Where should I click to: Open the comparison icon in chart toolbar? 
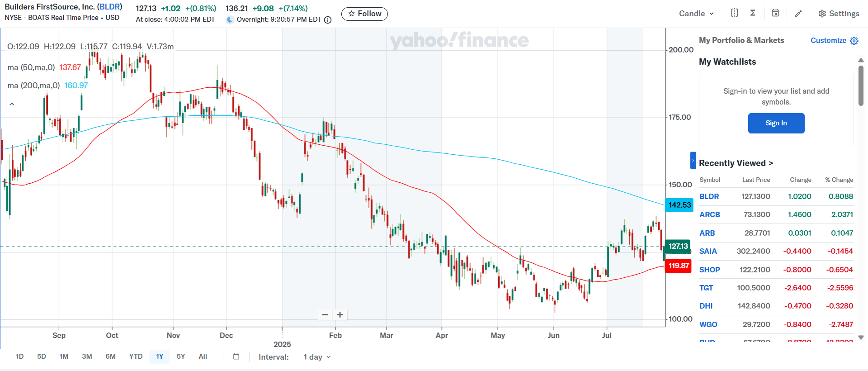734,13
